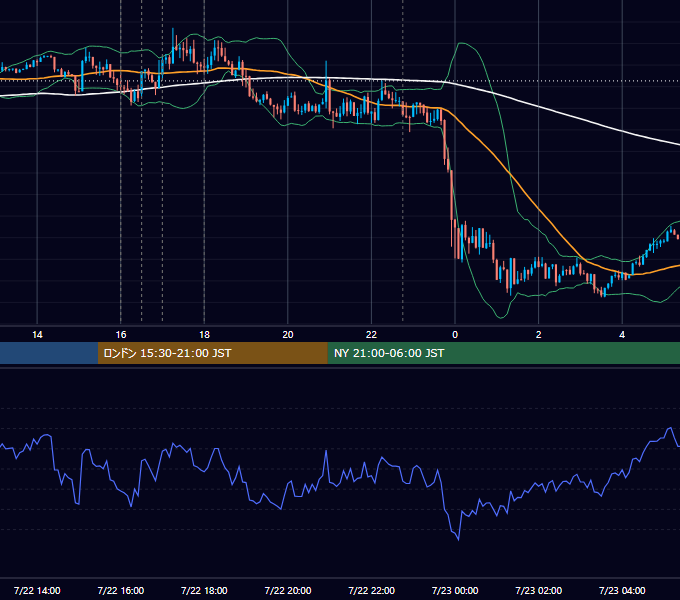Click the 18 hour label on the price chart axis
This screenshot has width=680, height=600.
(x=204, y=335)
